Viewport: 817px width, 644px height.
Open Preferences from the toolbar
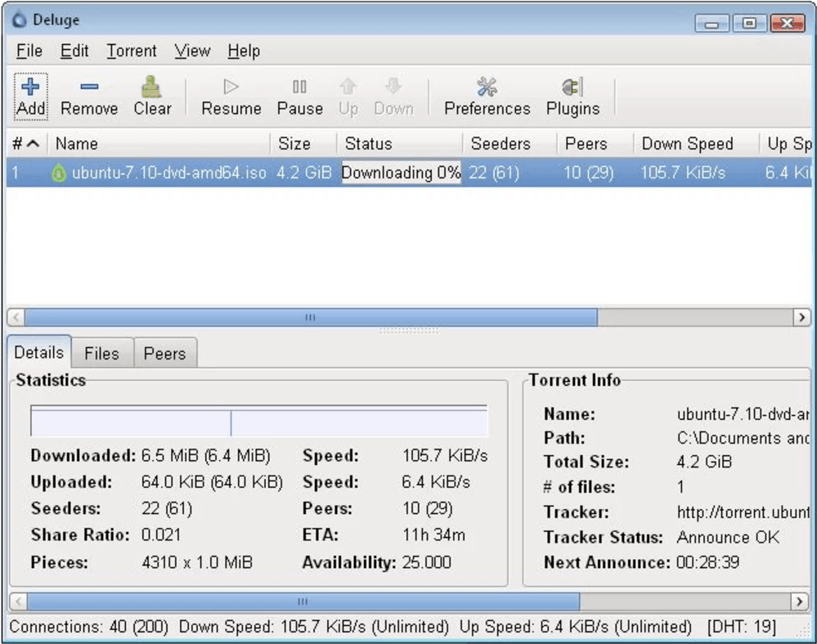pos(486,94)
